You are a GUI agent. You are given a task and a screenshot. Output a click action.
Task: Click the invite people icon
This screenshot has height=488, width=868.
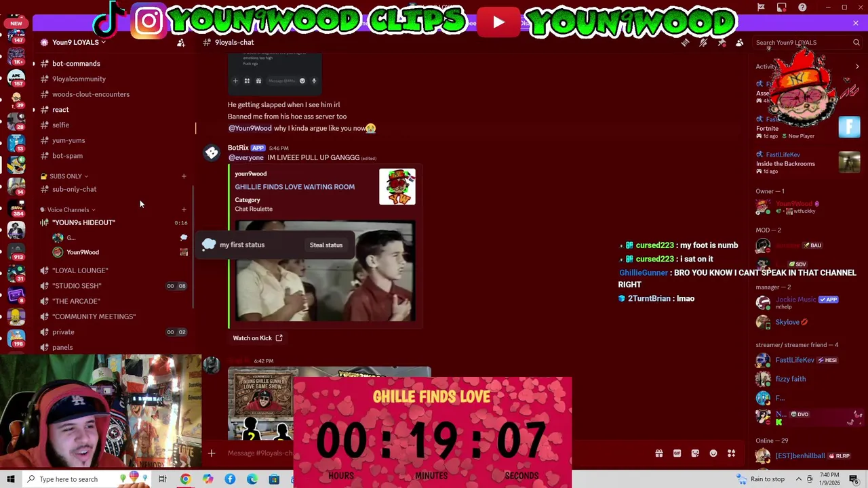point(181,42)
